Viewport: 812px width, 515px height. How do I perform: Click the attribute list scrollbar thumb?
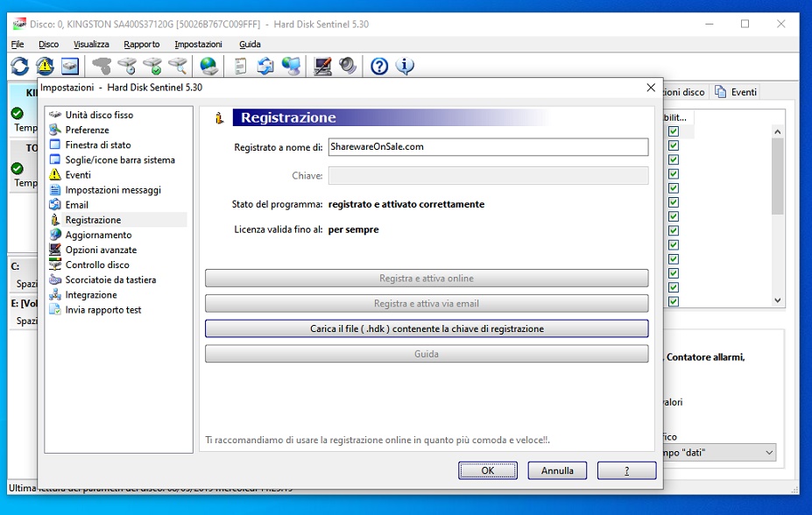[777, 177]
